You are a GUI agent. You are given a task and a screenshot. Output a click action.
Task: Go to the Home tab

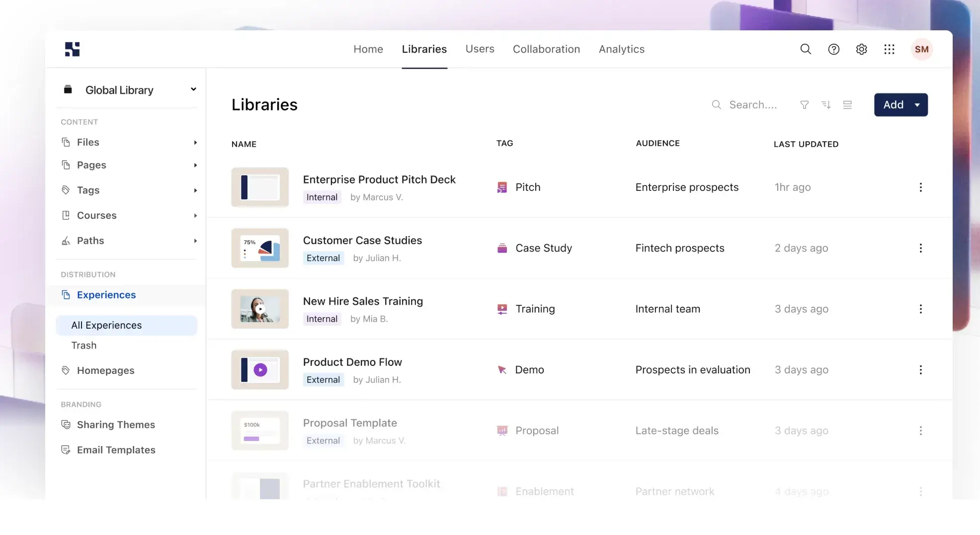[368, 49]
